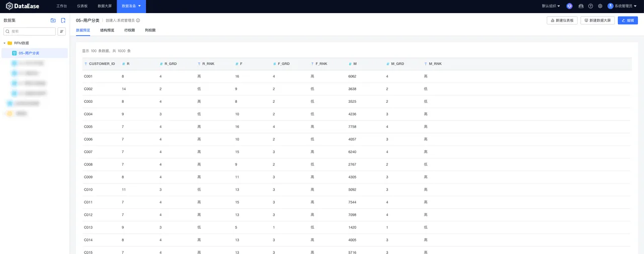Click the 新建仪表板 button
The height and width of the screenshot is (254, 644).
(x=562, y=21)
